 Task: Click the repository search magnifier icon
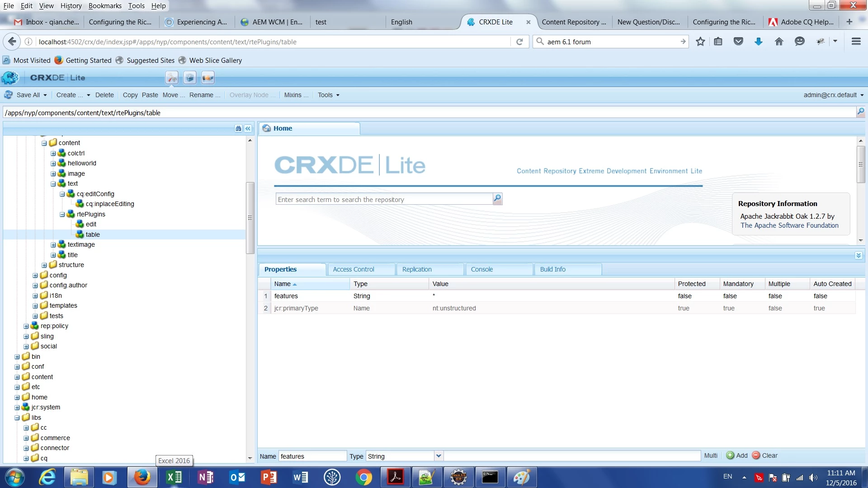click(x=497, y=199)
